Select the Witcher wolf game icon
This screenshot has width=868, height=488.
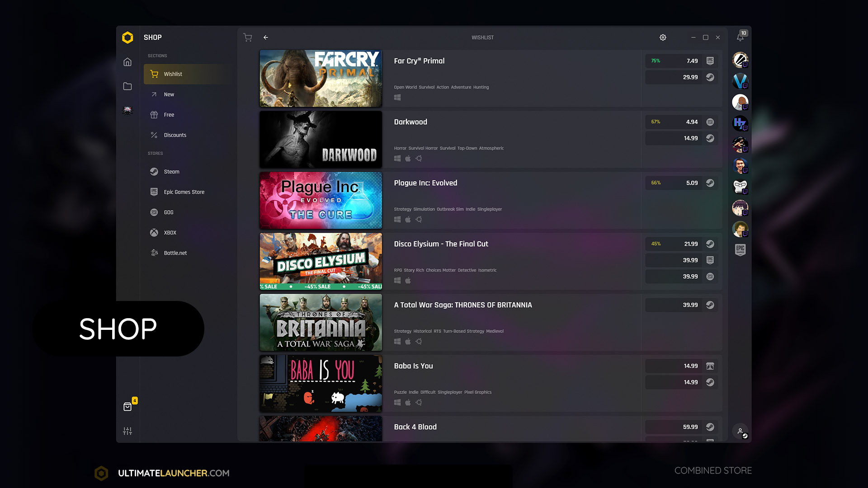(x=127, y=111)
